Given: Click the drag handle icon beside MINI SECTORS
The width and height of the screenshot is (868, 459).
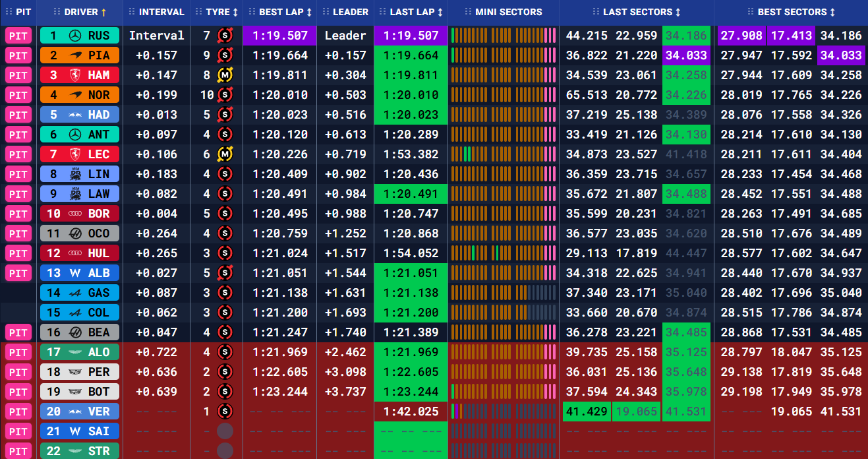Looking at the screenshot, I should [469, 12].
